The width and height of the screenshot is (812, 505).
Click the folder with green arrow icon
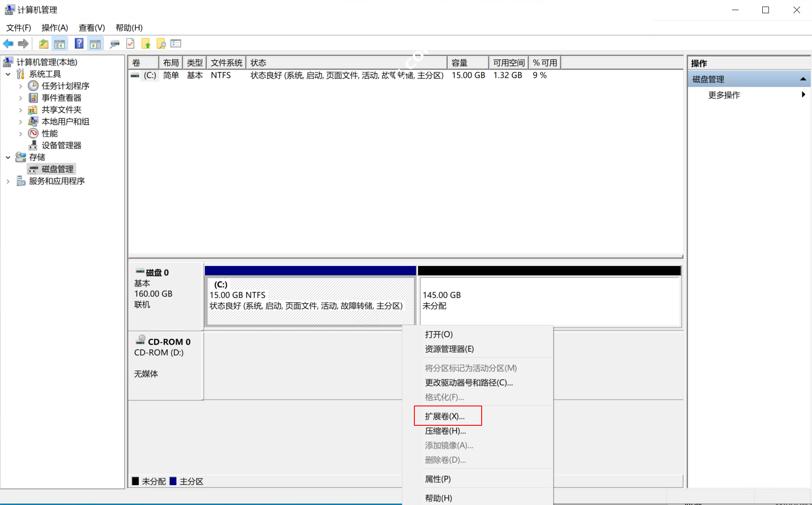click(x=146, y=44)
